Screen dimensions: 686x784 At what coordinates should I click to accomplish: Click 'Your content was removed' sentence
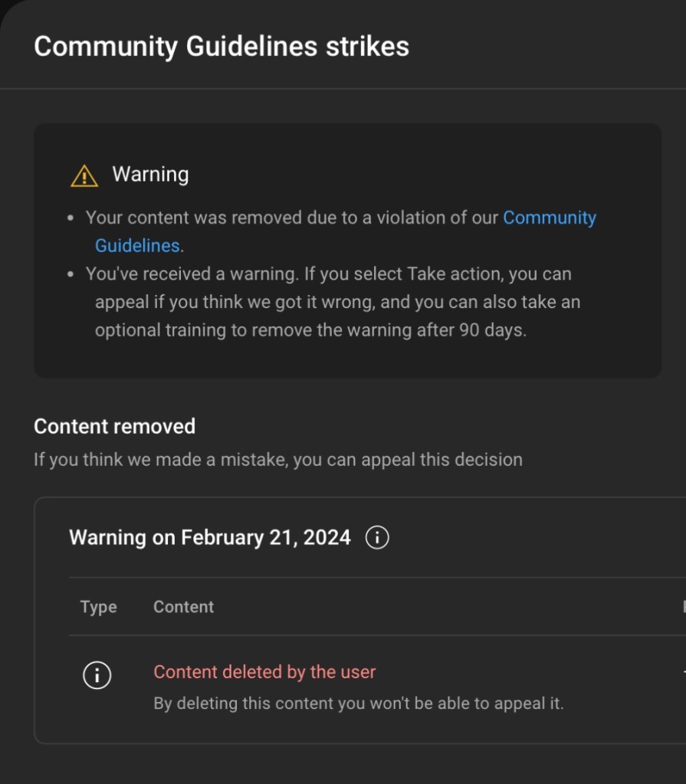coord(291,218)
